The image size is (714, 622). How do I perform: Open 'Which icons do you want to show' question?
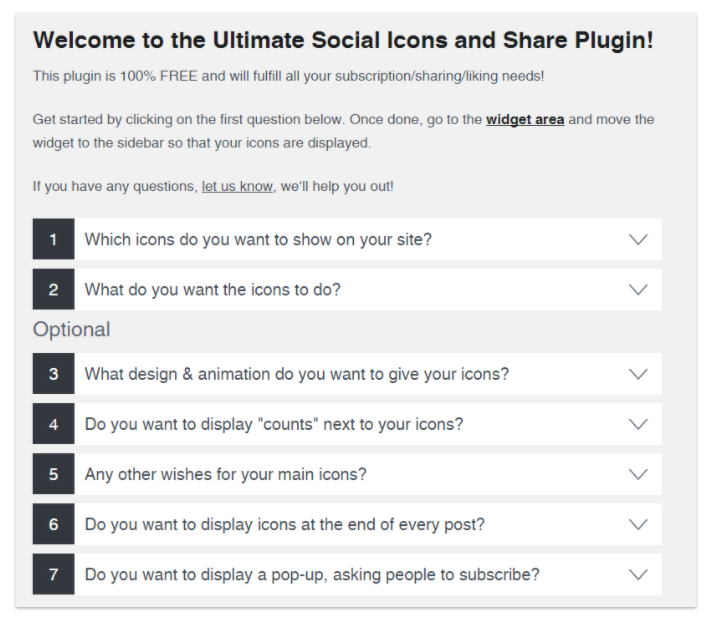258,240
